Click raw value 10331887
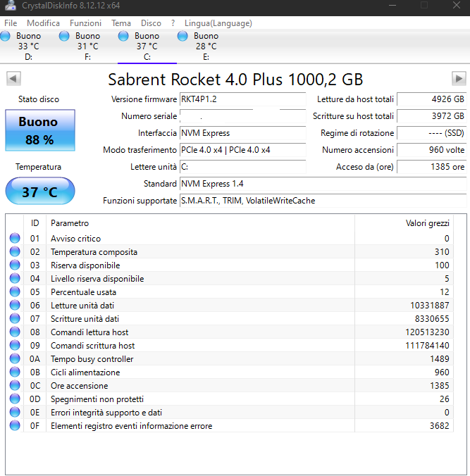 tap(430, 306)
